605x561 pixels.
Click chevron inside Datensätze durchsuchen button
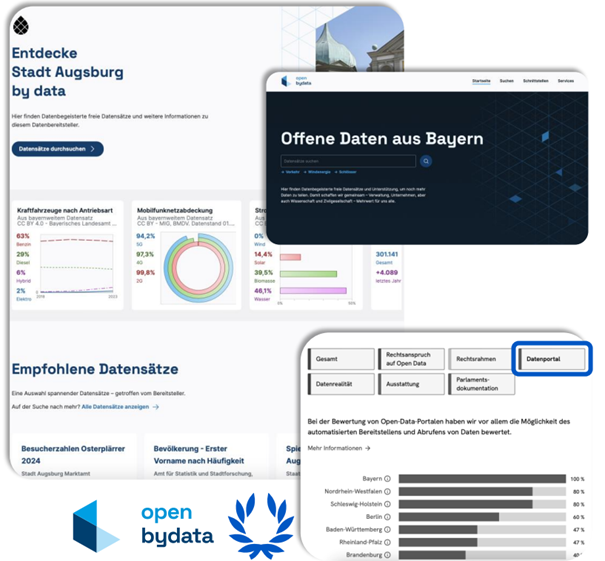click(93, 149)
